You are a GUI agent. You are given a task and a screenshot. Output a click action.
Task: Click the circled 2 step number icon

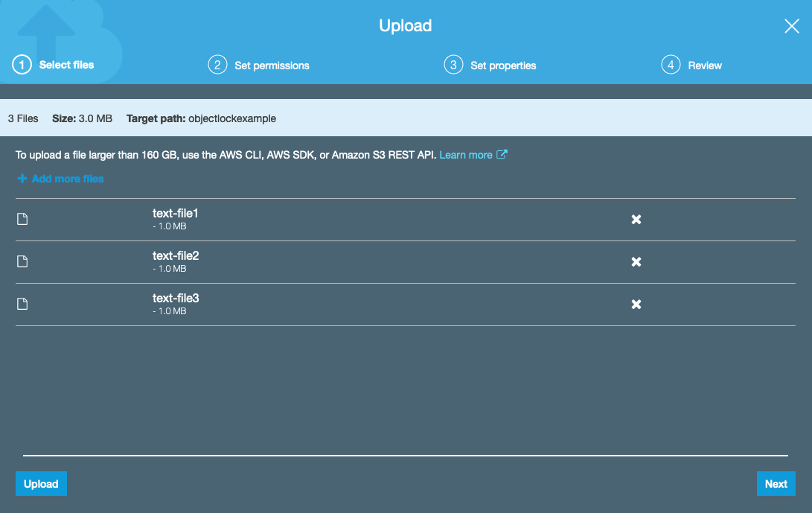[217, 65]
